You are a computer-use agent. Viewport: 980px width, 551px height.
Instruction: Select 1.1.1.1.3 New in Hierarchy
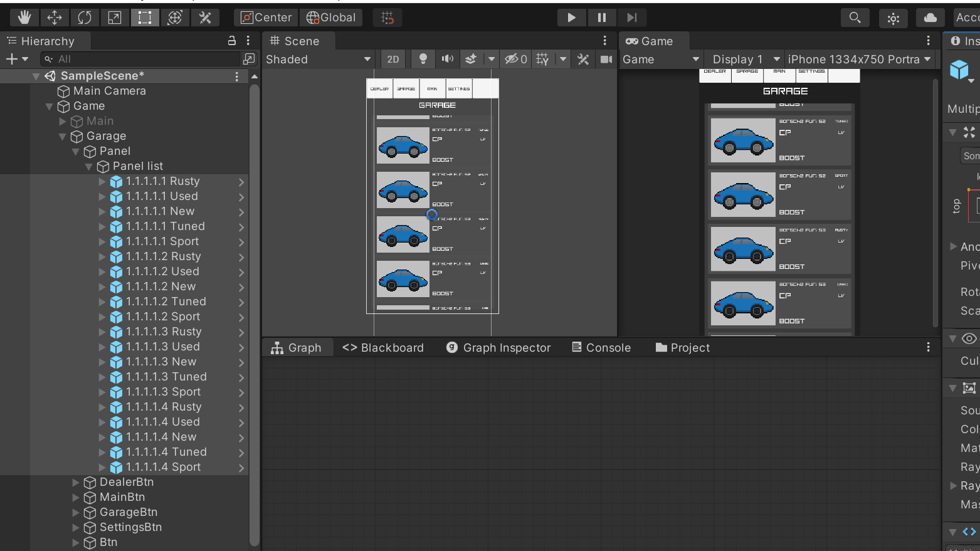[161, 362]
